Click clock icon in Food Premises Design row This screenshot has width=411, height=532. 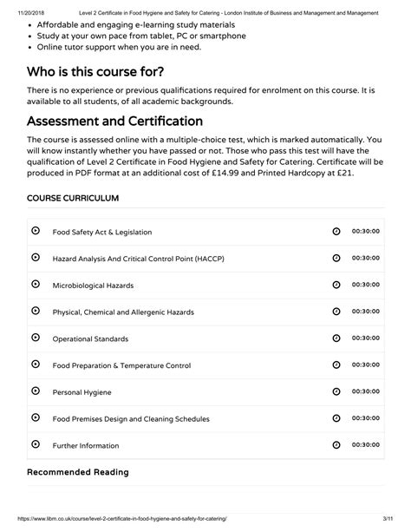point(336,418)
